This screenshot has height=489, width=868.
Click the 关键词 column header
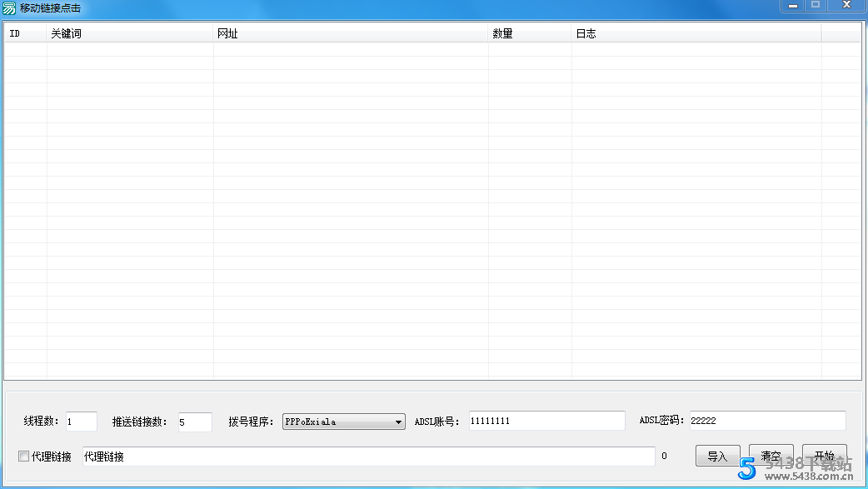click(129, 33)
